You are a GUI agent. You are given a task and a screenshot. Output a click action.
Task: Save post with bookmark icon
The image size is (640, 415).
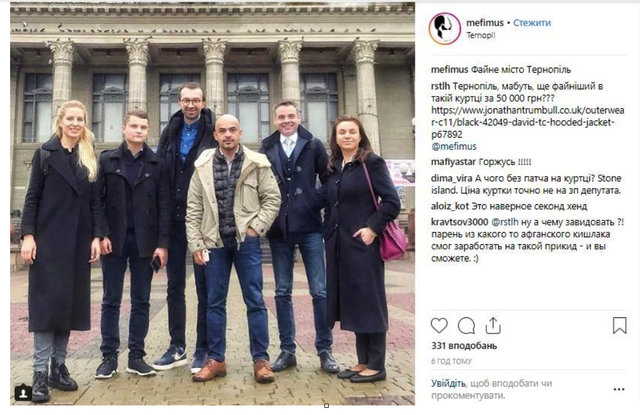(x=620, y=326)
